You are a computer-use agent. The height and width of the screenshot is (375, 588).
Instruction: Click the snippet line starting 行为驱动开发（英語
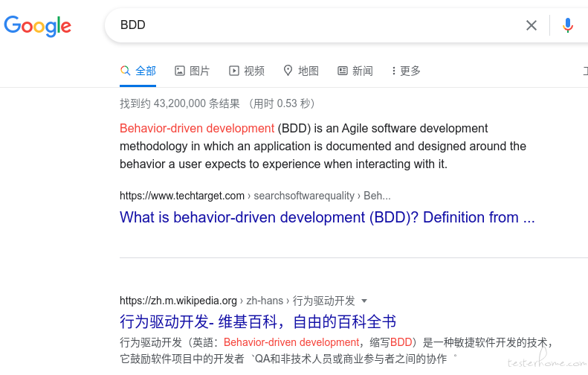[337, 342]
